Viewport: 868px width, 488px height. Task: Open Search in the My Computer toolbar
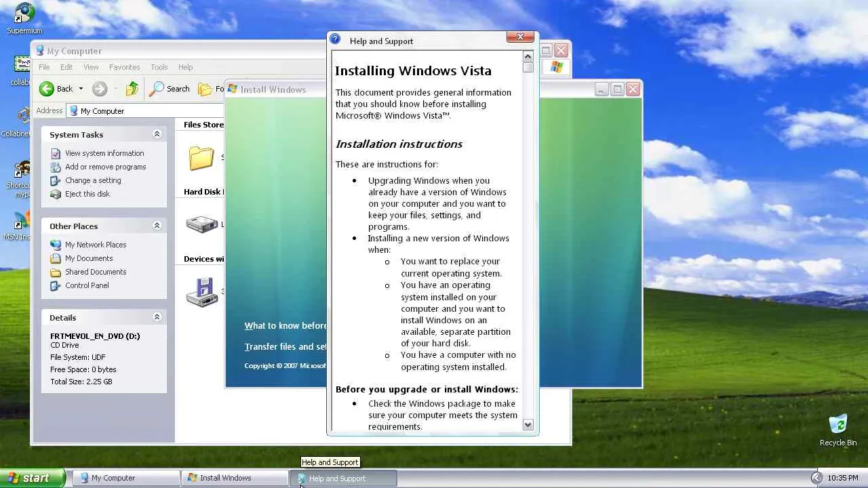pyautogui.click(x=170, y=89)
